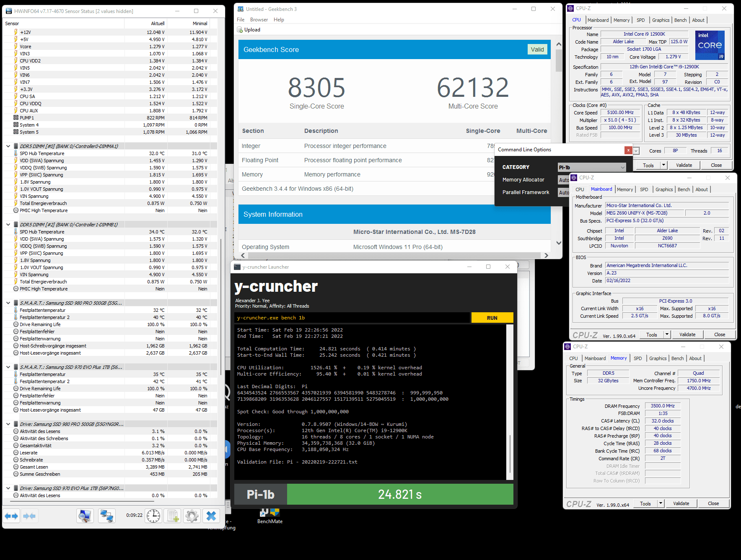Viewport: 741px width, 560px height.
Task: Click Drive Remaining Life icon under 980 PRO SMART
Action: (x=16, y=324)
